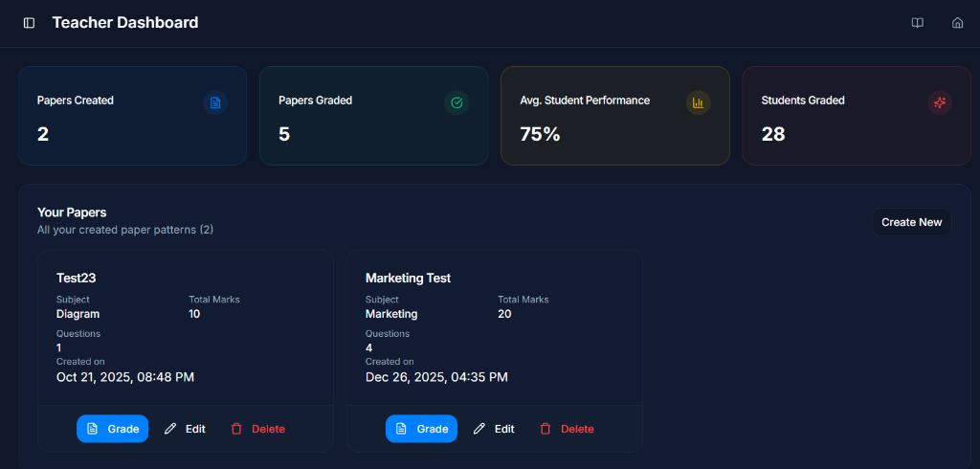Edit the Test23 paper
The height and width of the screenshot is (469, 980).
185,429
